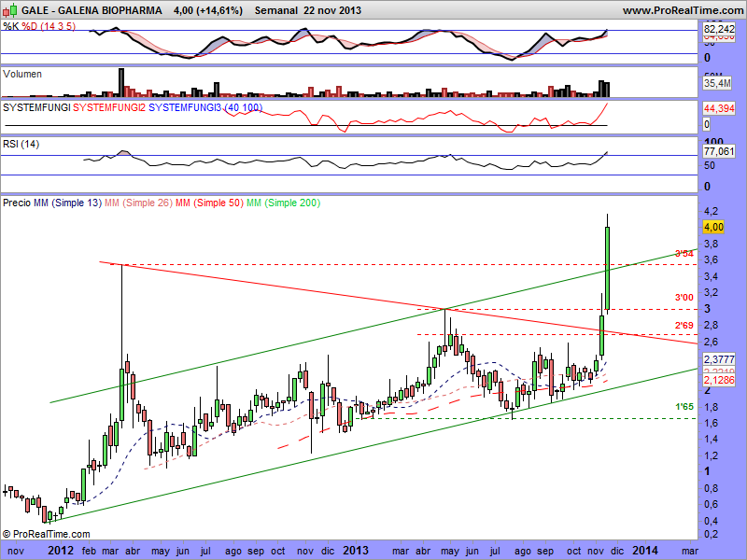Select the MM (Simple 26) legend entry
Viewport: 747px width, 560px height.
(138, 203)
